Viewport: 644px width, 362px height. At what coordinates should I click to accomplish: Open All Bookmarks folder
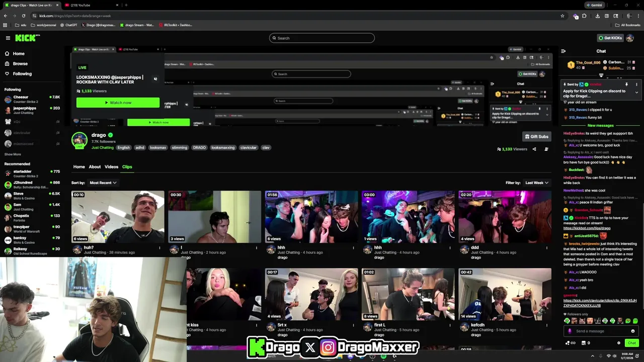coord(627,25)
